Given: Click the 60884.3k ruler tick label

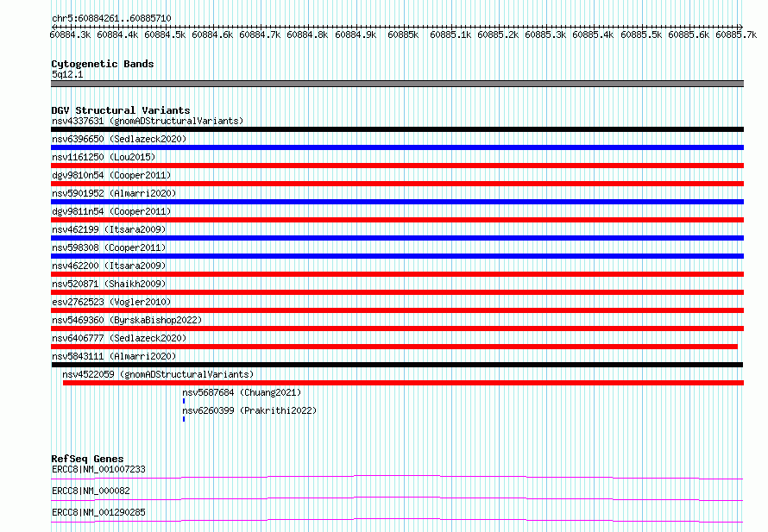Looking at the screenshot, I should pos(70,34).
